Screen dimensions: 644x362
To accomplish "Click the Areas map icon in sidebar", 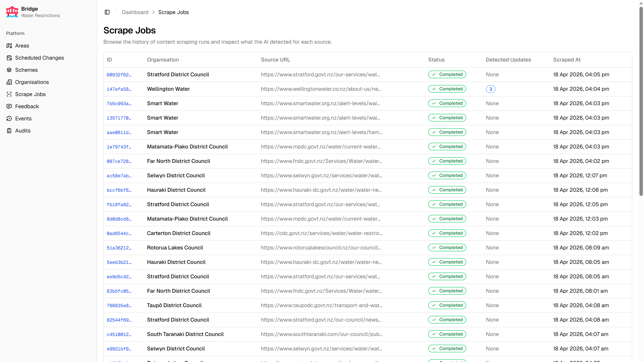I will coord(9,46).
